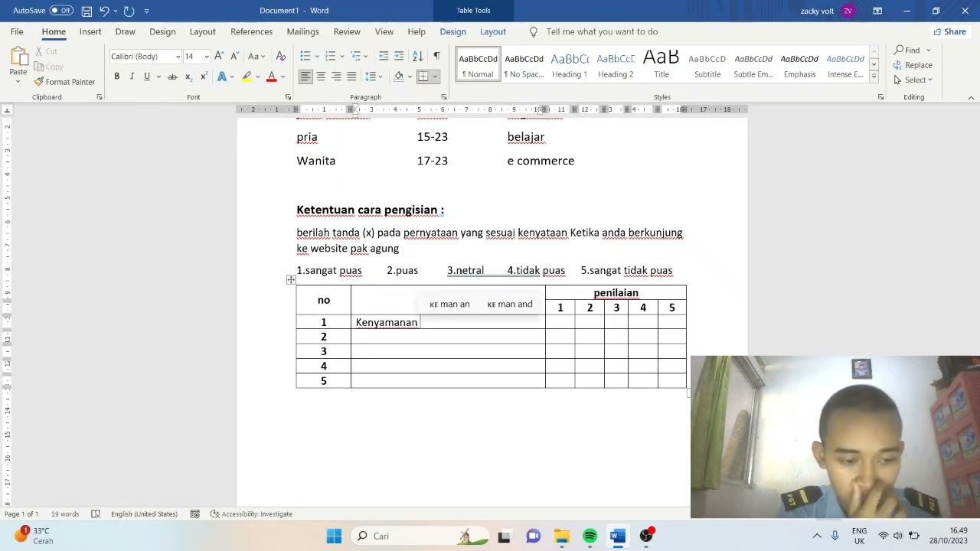Toggle bullet list formatting
Image resolution: width=980 pixels, height=551 pixels.
click(305, 56)
